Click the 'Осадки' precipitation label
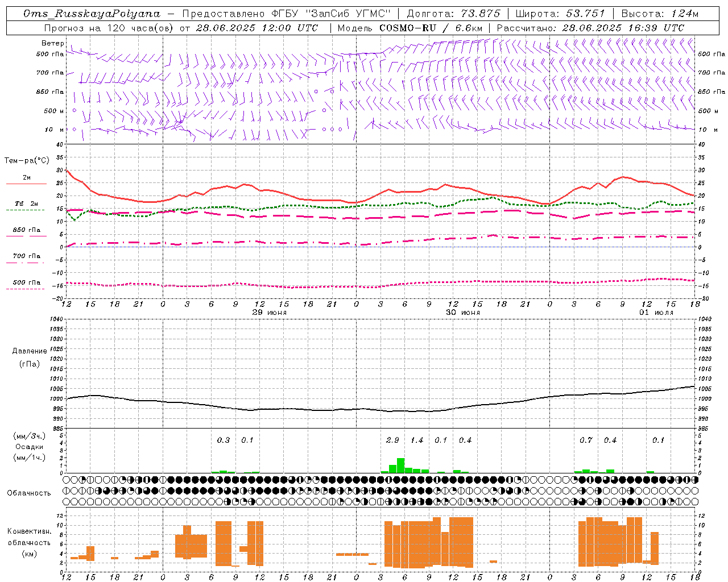Viewport: 728px width, 582px height. click(29, 447)
